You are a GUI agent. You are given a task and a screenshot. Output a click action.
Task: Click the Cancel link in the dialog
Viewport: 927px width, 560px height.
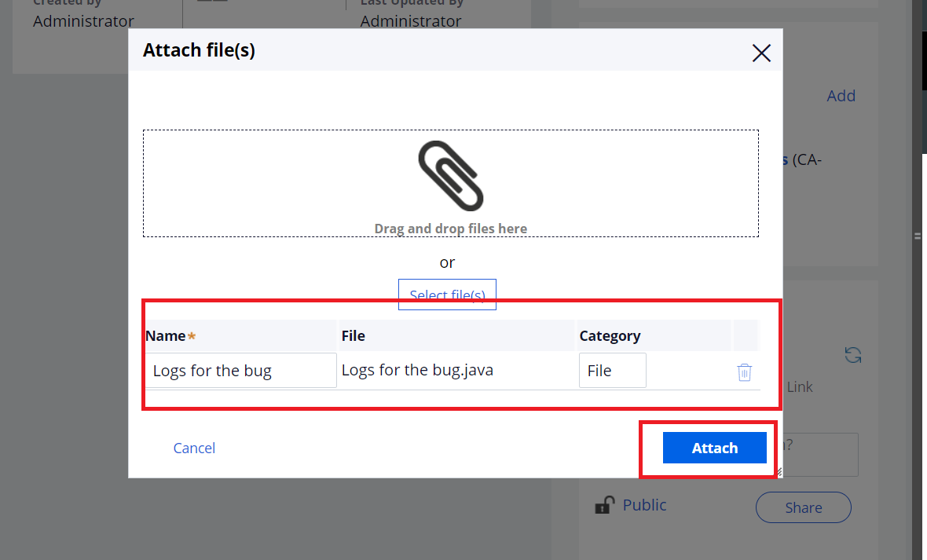(194, 448)
